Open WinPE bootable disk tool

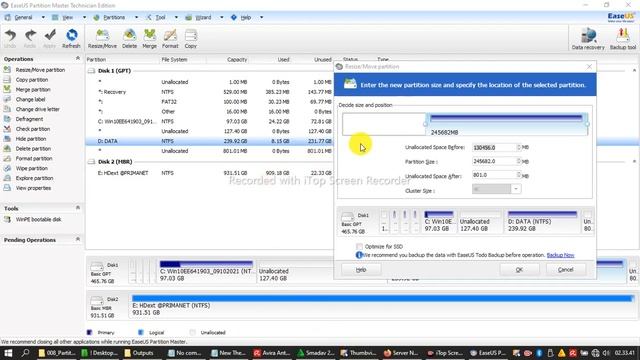click(38, 219)
